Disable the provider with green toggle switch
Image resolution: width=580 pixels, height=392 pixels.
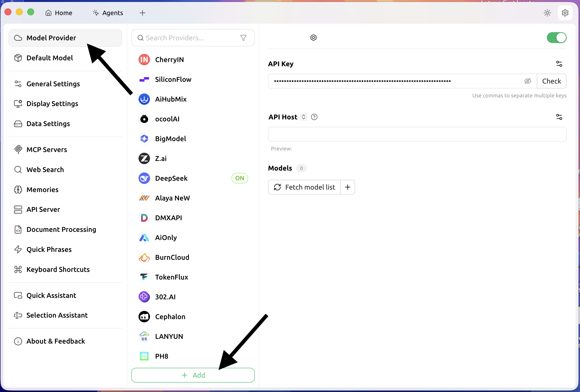click(556, 38)
